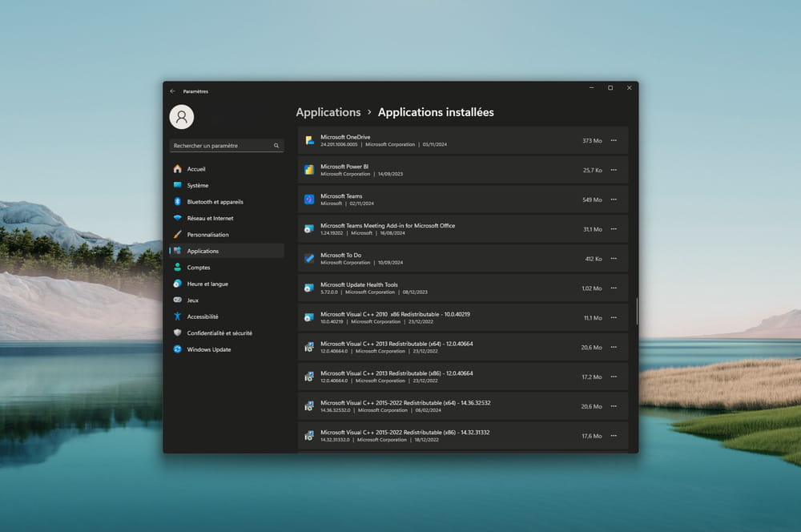Click the 373 Mo size of OneDrive

click(592, 140)
